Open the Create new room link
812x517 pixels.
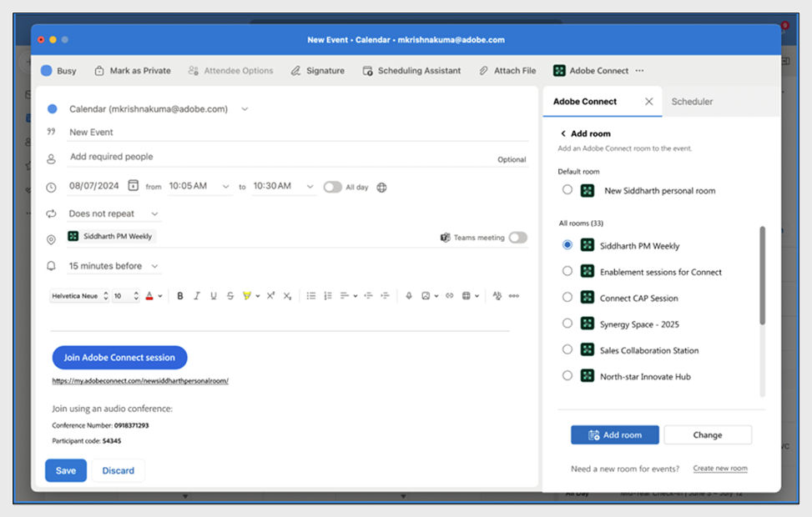pos(720,468)
